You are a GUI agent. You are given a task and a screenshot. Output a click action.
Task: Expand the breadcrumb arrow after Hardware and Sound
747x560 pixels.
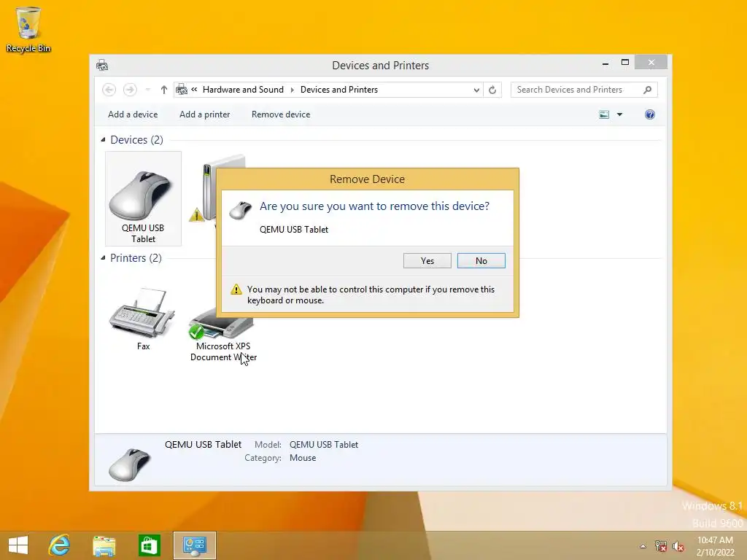click(x=292, y=90)
